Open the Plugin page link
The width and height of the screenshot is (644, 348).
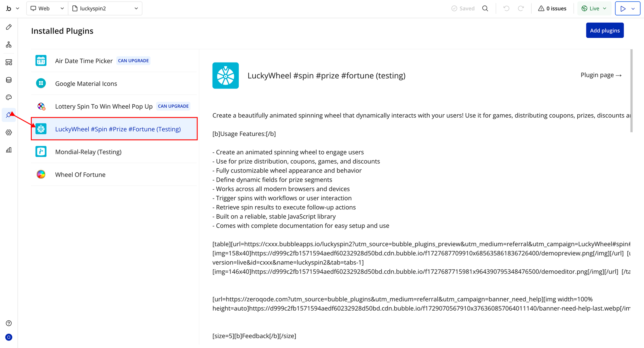[x=601, y=75]
